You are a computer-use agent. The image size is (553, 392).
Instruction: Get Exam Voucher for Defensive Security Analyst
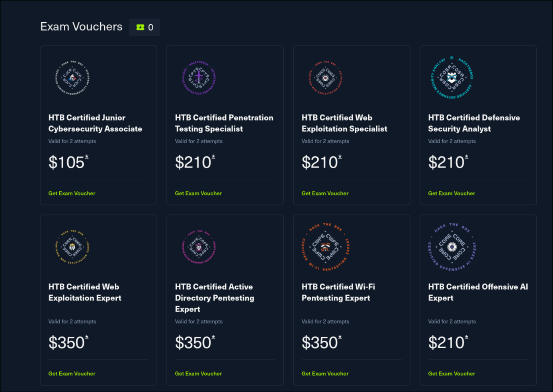click(x=451, y=193)
